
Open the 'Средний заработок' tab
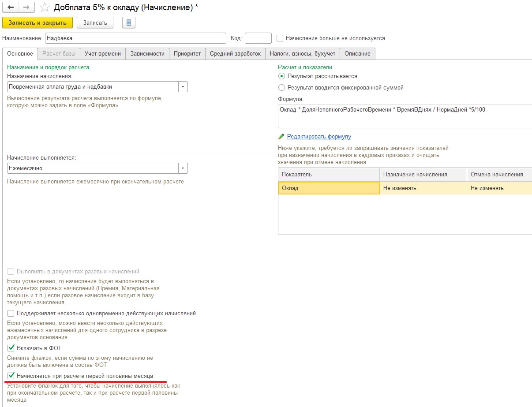235,54
